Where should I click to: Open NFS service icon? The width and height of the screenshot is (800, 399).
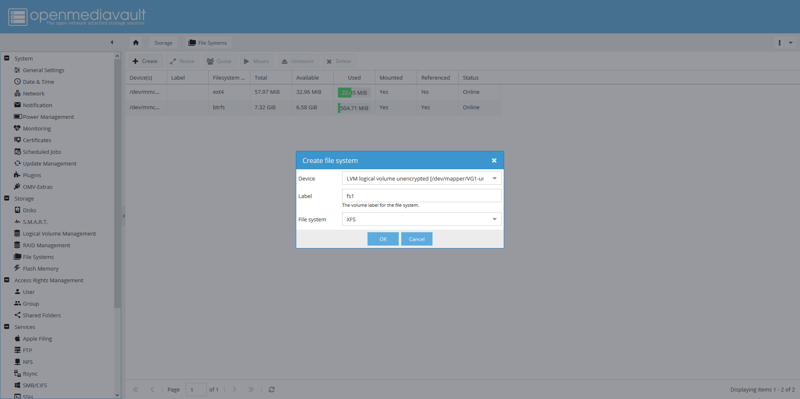point(17,362)
